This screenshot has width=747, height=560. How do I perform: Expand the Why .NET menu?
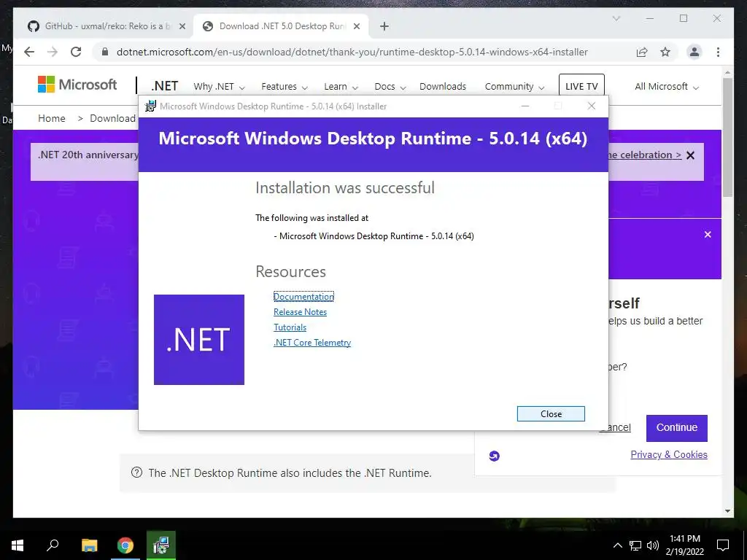coord(219,87)
